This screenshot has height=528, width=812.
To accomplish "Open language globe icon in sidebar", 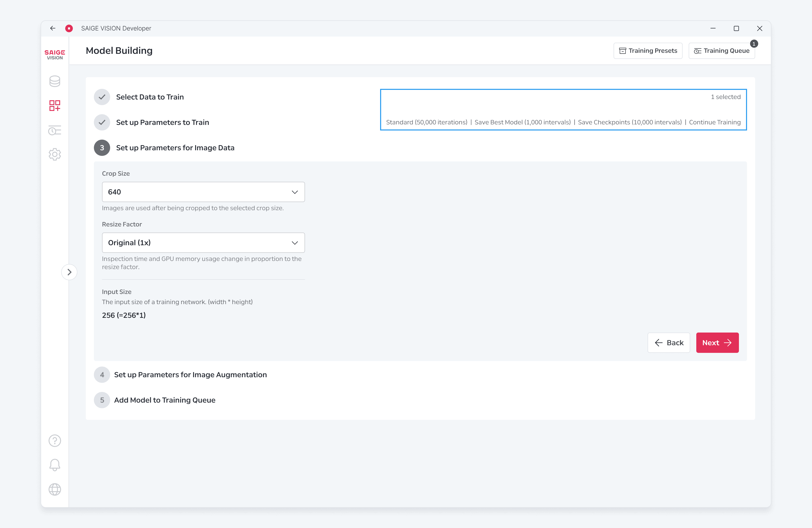I will point(55,489).
